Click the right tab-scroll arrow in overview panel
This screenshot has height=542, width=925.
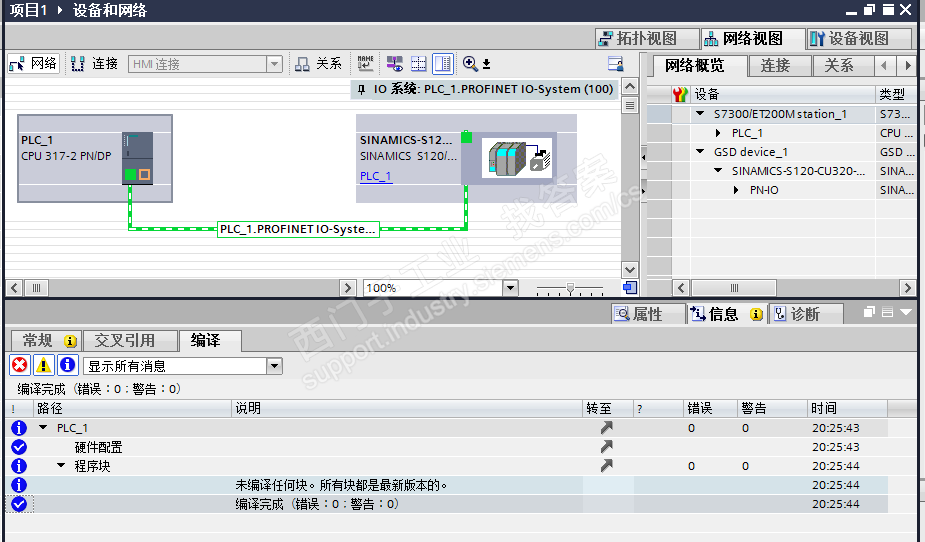pos(908,65)
